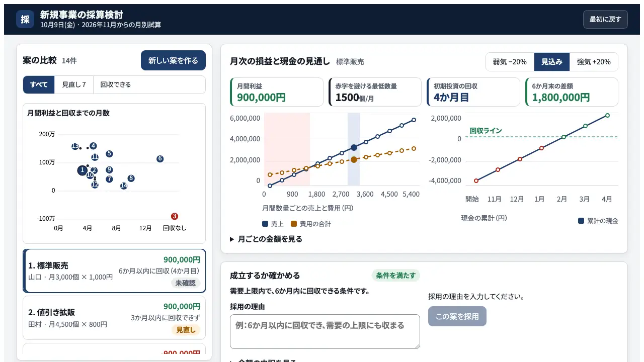Pick scatter point 11 on the chart

pos(95,157)
